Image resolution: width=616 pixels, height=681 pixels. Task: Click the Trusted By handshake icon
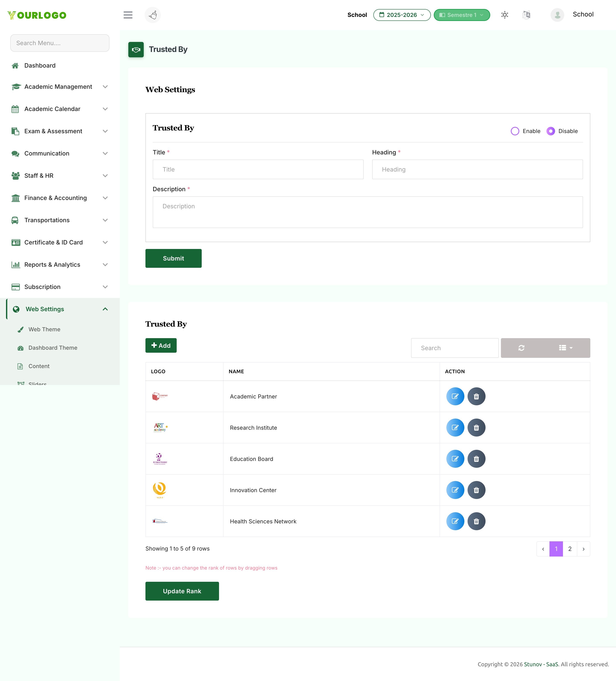[136, 50]
